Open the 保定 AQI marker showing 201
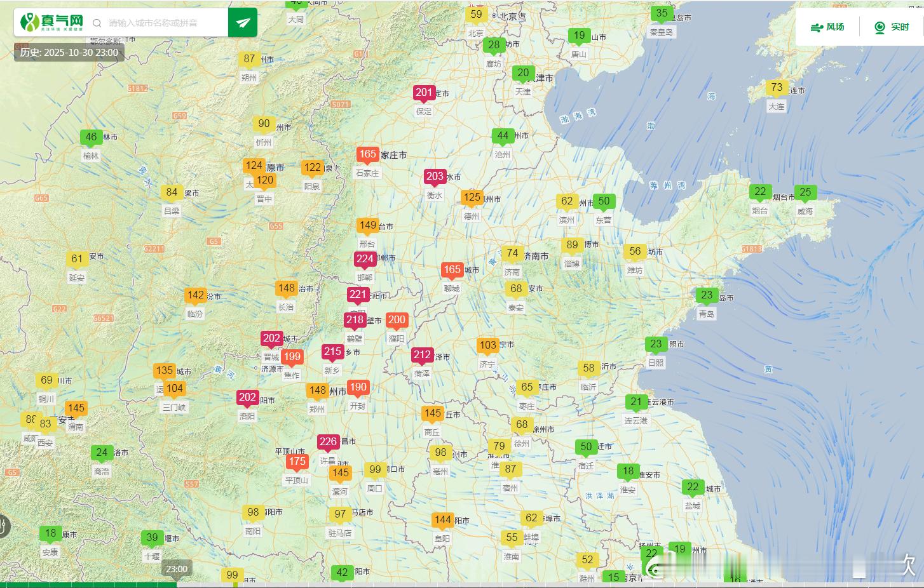The height and width of the screenshot is (588, 924). click(424, 93)
